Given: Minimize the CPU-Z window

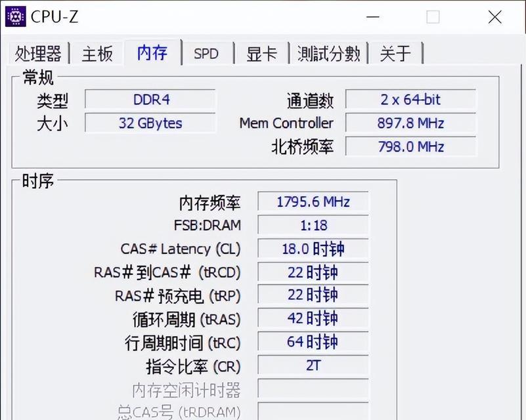Looking at the screenshot, I should [x=373, y=17].
